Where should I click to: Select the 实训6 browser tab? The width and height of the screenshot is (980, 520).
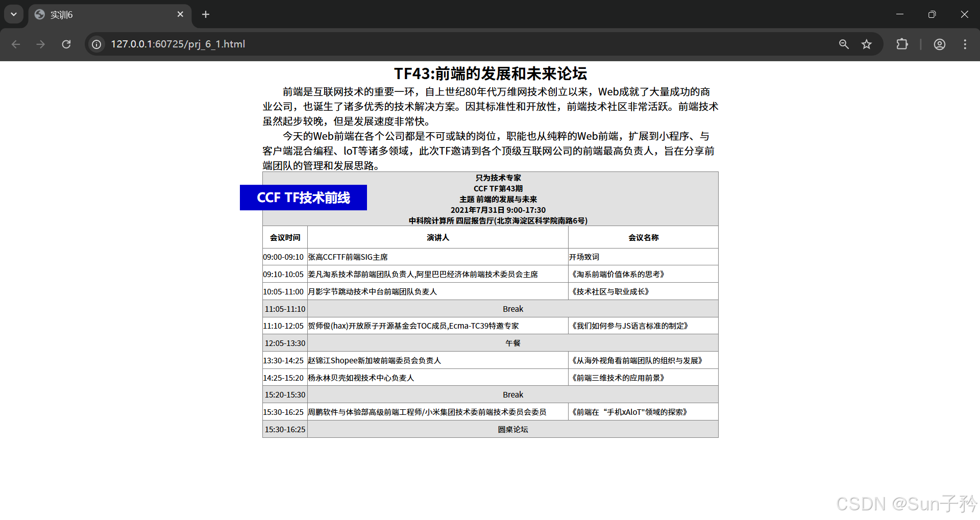tap(110, 15)
